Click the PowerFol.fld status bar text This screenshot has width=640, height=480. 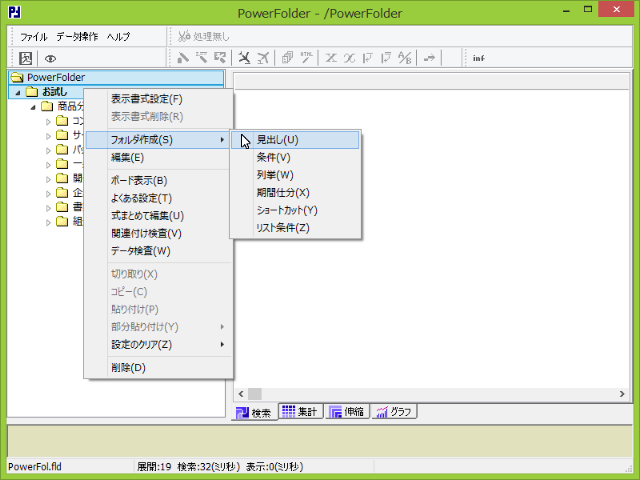pyautogui.click(x=35, y=467)
